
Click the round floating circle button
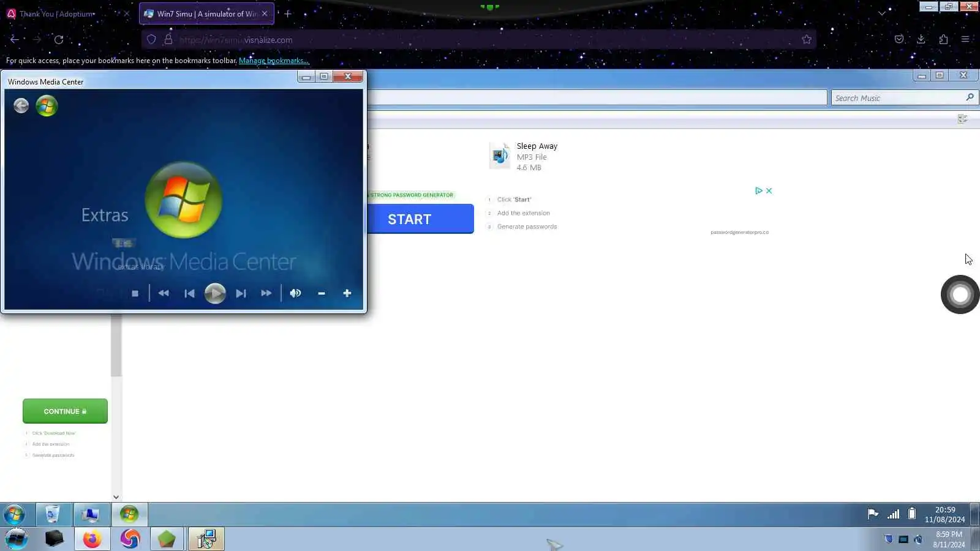(x=960, y=294)
